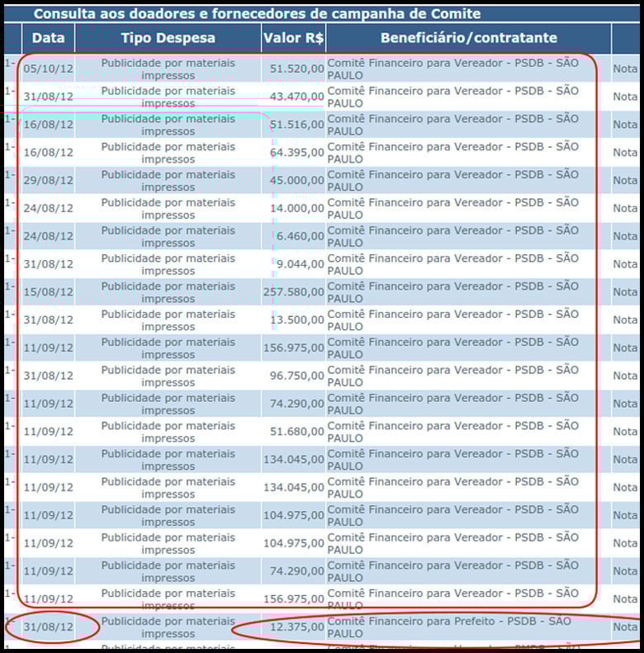Select the value 43.470,00
Image resolution: width=644 pixels, height=653 pixels.
pos(296,97)
